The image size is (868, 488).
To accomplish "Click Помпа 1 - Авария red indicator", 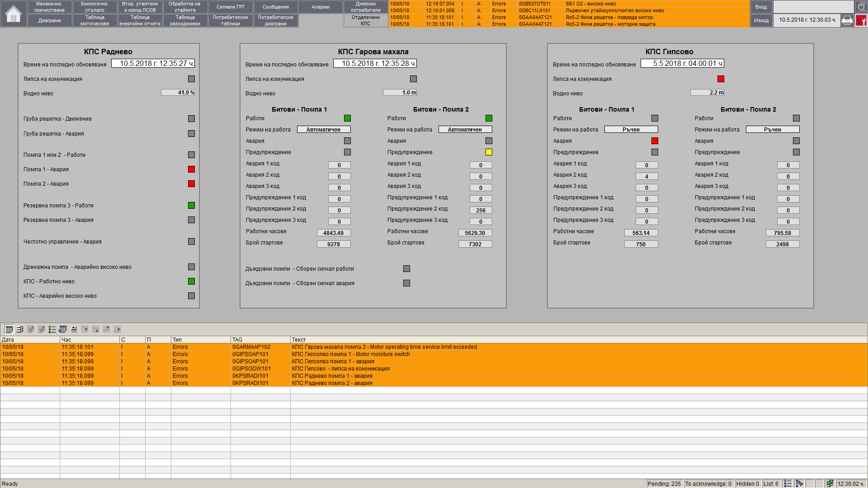I will click(x=191, y=169).
